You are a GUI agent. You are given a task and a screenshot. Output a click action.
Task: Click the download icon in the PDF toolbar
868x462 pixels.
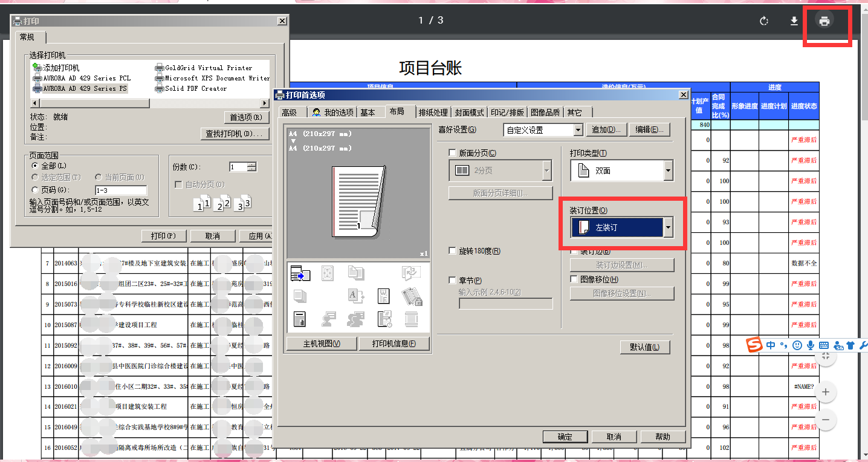pyautogui.click(x=794, y=21)
